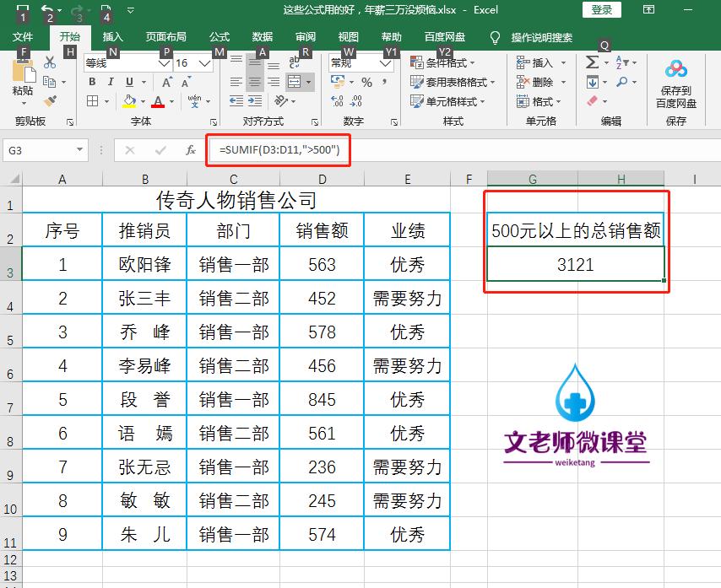Screen dimensions: 721x588
Task: Open the font color red swatch
Action: [x=160, y=102]
